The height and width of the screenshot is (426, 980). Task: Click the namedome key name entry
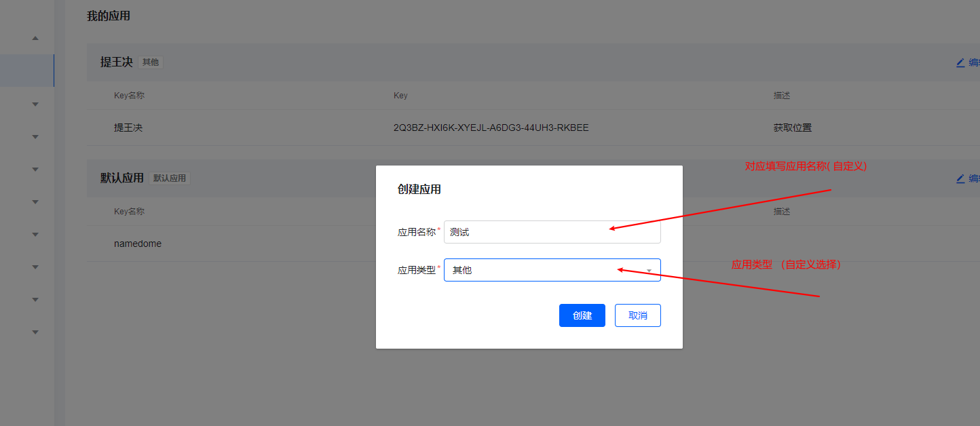pos(138,243)
